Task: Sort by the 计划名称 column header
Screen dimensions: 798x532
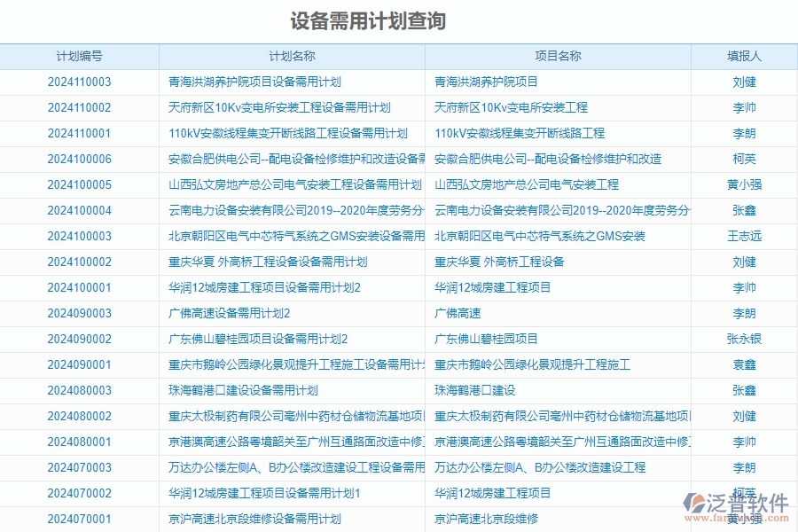Action: [290, 55]
